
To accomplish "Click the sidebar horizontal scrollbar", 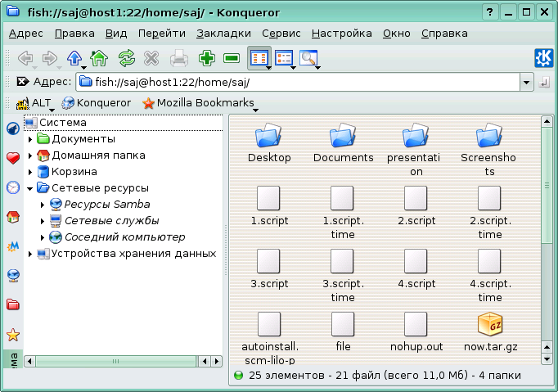I will [x=115, y=360].
